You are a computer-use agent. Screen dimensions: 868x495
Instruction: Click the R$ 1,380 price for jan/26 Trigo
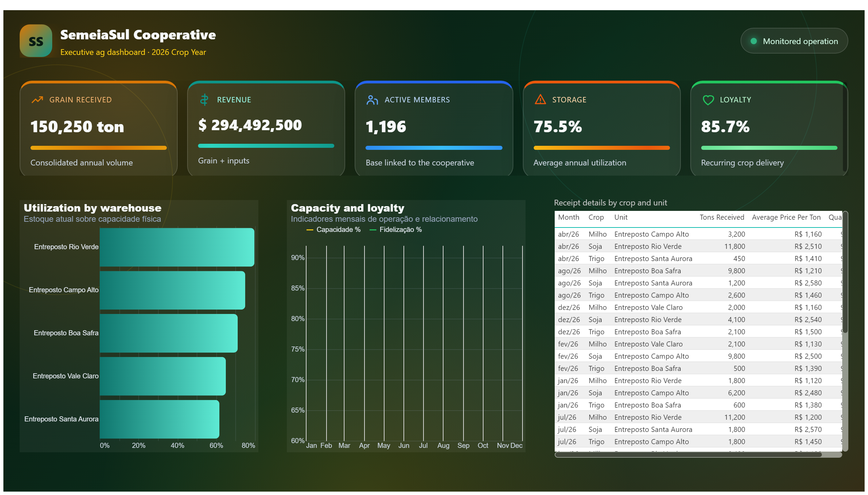coord(808,405)
